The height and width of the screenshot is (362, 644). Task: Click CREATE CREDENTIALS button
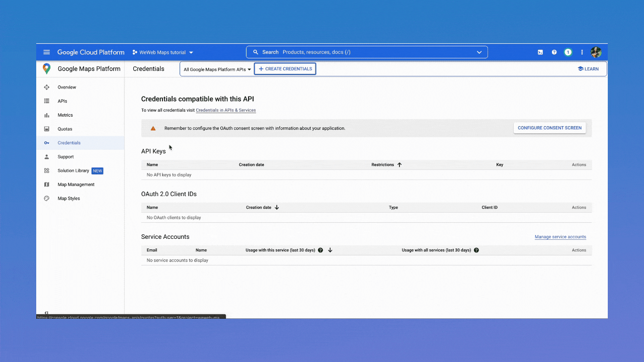click(x=285, y=68)
